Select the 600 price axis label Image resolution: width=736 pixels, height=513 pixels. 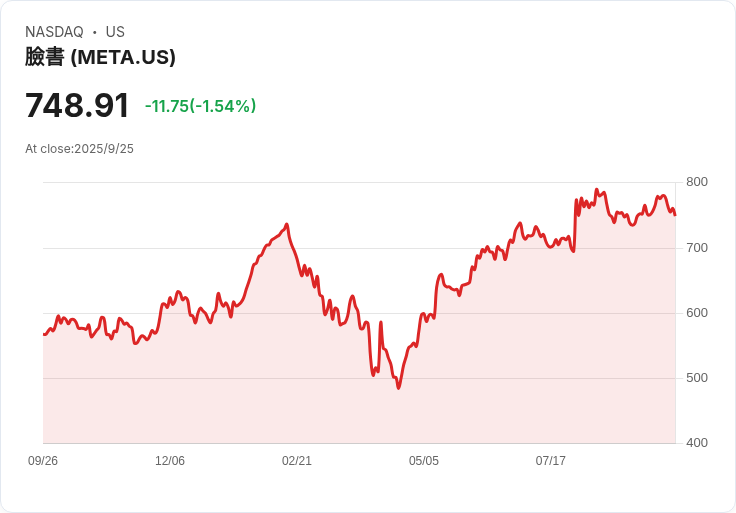pos(697,313)
